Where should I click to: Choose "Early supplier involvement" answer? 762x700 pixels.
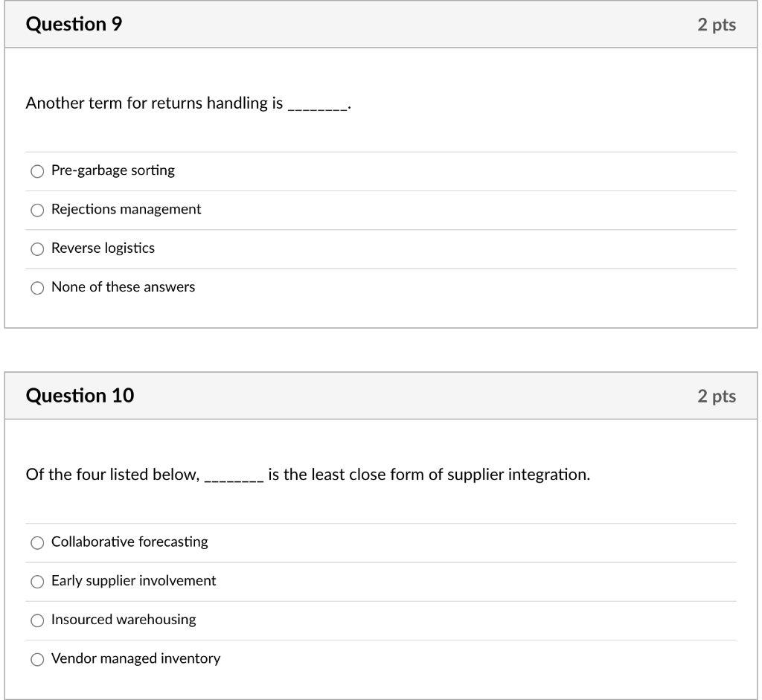tap(37, 582)
